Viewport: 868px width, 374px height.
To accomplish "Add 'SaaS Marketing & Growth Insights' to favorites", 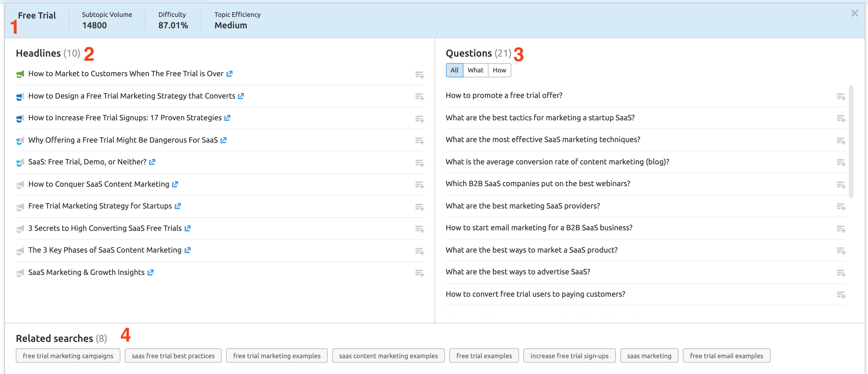I will click(419, 273).
